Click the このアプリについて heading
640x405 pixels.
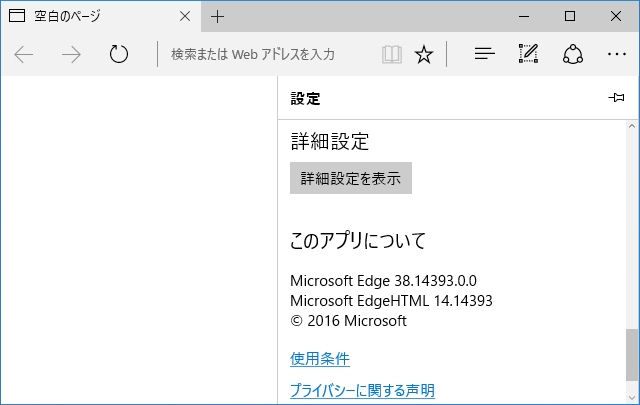[358, 240]
